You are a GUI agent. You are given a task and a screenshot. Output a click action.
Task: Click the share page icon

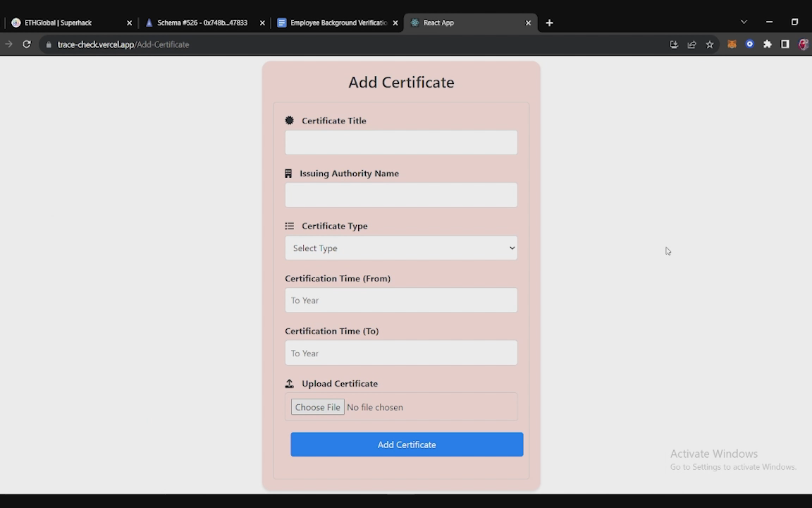[692, 44]
